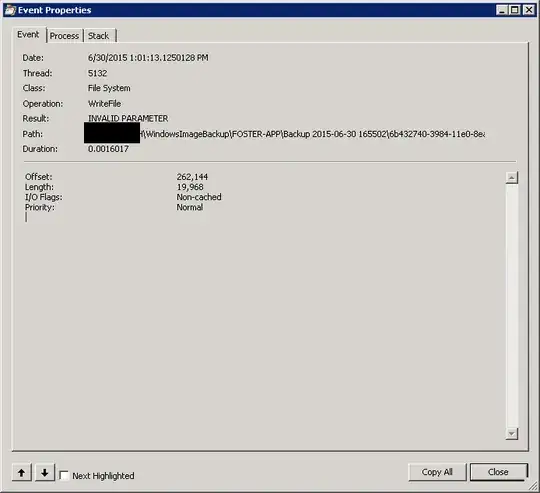Click the operation value WriteFile
Image resolution: width=540 pixels, height=493 pixels.
click(x=104, y=104)
